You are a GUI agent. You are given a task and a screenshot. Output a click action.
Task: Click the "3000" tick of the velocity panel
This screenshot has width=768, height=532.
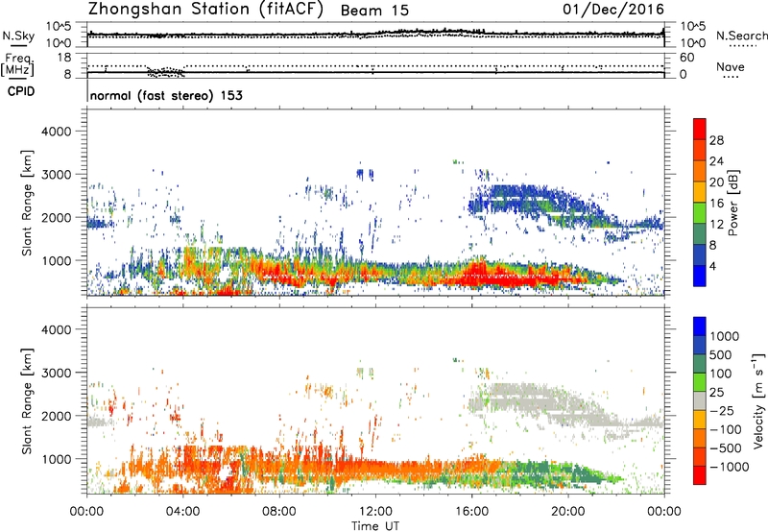[x=56, y=373]
